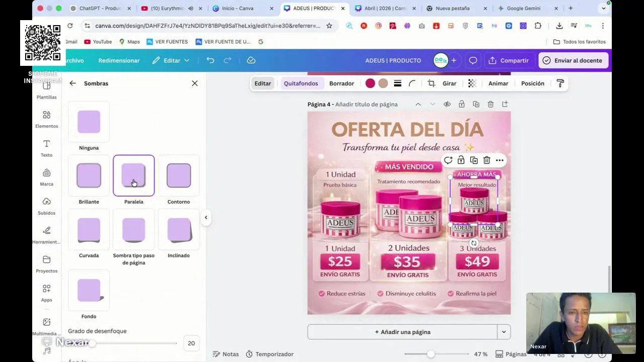The height and width of the screenshot is (362, 644).
Task: Open the crimson color swatch
Action: pyautogui.click(x=370, y=83)
